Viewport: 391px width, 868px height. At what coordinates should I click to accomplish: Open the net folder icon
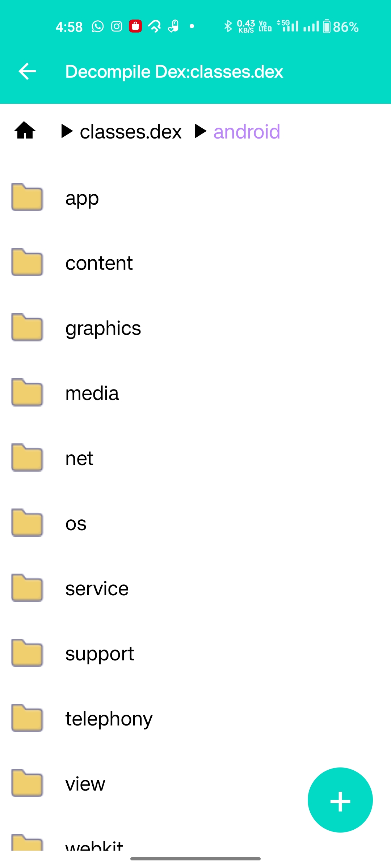point(27,458)
